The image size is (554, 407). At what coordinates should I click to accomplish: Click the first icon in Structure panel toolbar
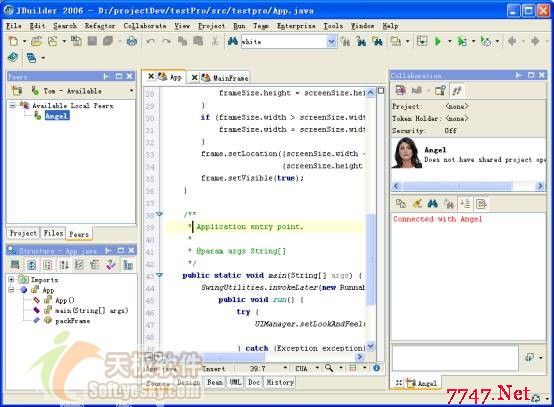coord(15,264)
